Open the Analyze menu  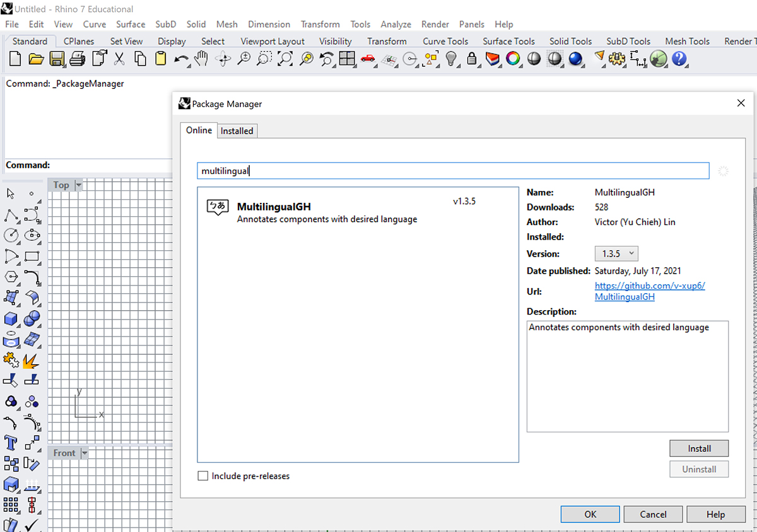click(396, 24)
